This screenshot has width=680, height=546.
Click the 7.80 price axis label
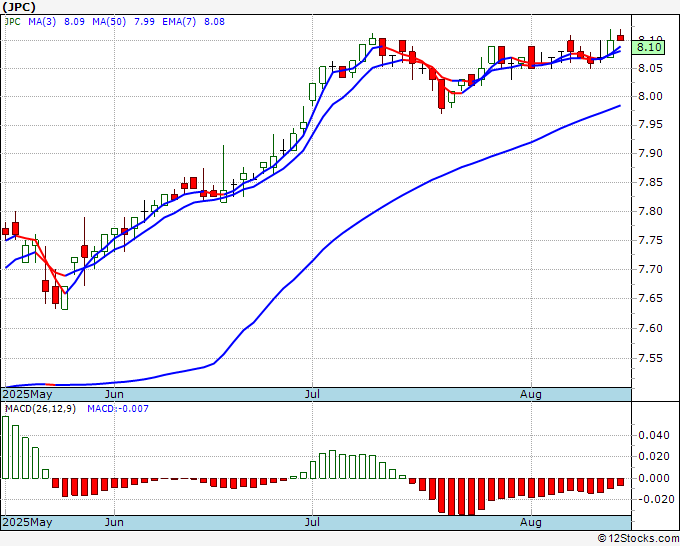[x=650, y=212]
